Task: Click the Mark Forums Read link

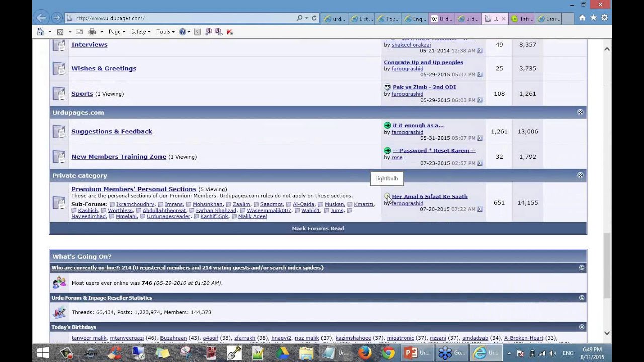Action: click(318, 228)
